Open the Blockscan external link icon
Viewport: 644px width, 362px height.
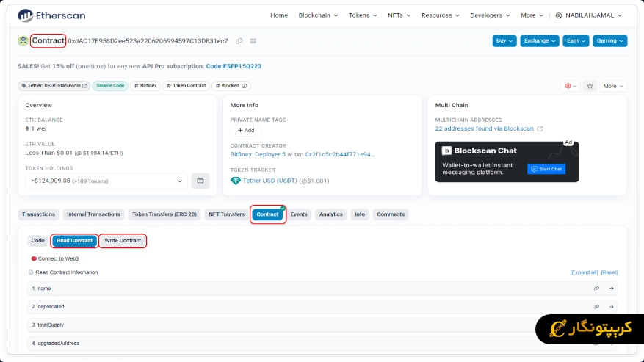pyautogui.click(x=540, y=128)
